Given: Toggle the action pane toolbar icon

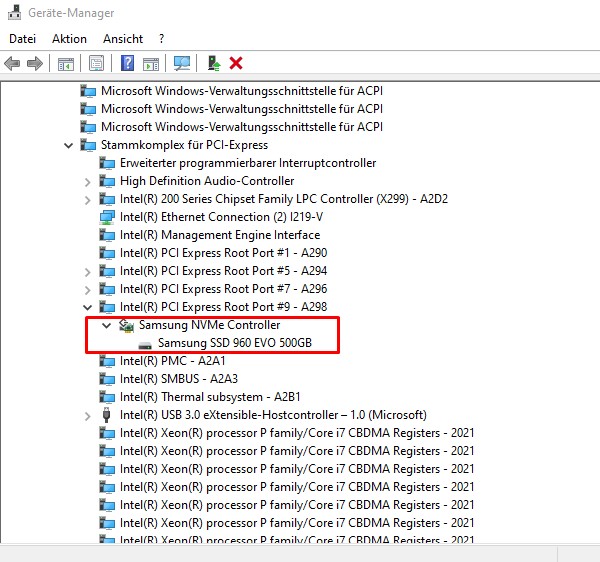Looking at the screenshot, I should point(151,64).
